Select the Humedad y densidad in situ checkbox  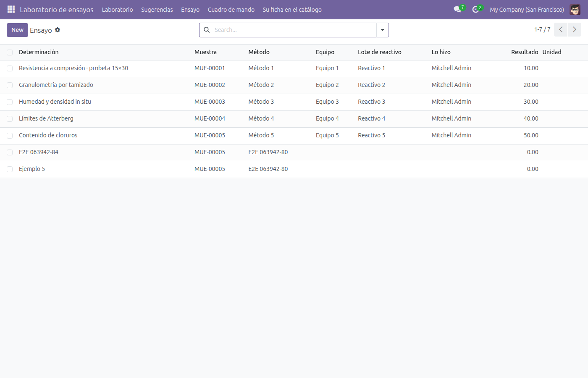point(10,102)
